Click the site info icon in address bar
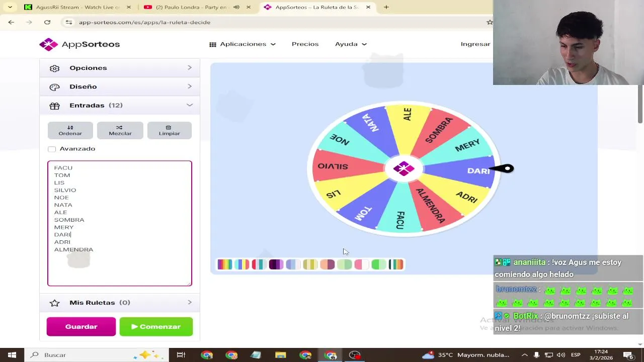Screen dimensions: 644x362 [69, 22]
